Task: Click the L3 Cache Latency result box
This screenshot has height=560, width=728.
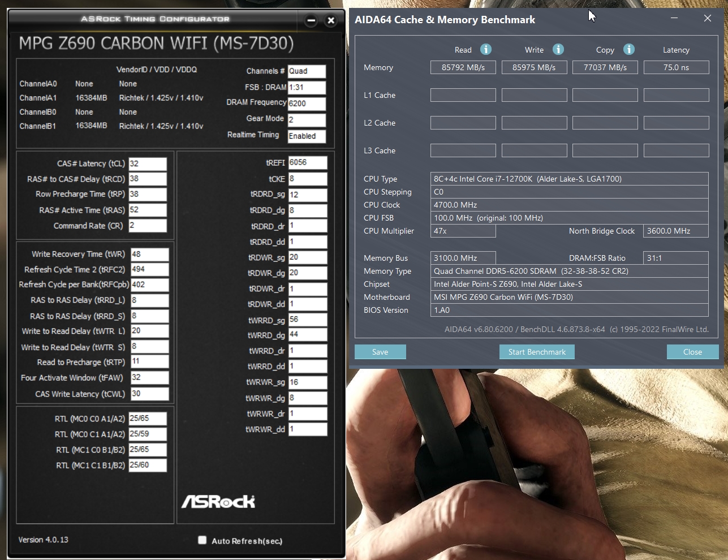Action: point(677,150)
